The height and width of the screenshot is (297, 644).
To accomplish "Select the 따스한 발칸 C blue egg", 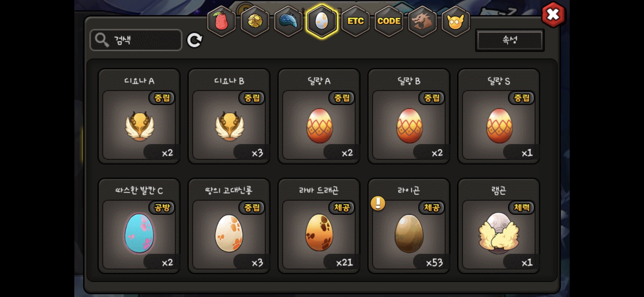I will (139, 226).
